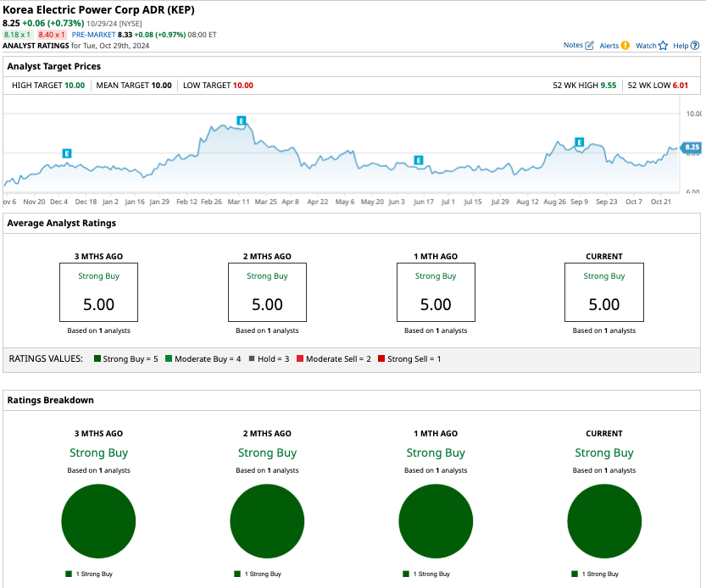The image size is (706, 588).
Task: Click the 3 MTHS AGO 5.00 rating box
Action: coord(98,292)
